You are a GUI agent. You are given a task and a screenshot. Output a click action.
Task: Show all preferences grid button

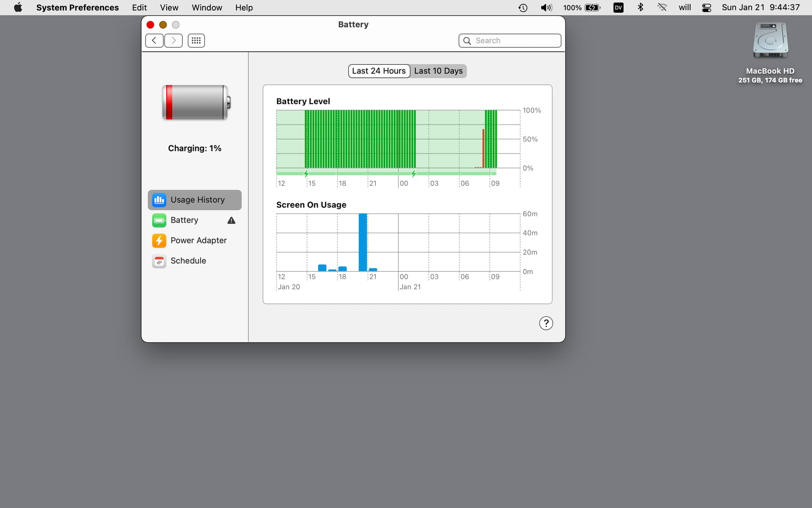[196, 41]
